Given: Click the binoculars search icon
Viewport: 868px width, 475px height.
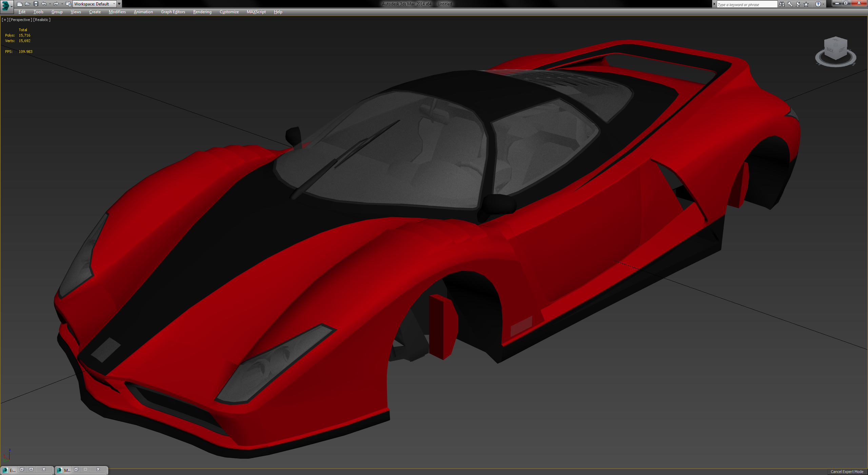Looking at the screenshot, I should click(x=782, y=4).
